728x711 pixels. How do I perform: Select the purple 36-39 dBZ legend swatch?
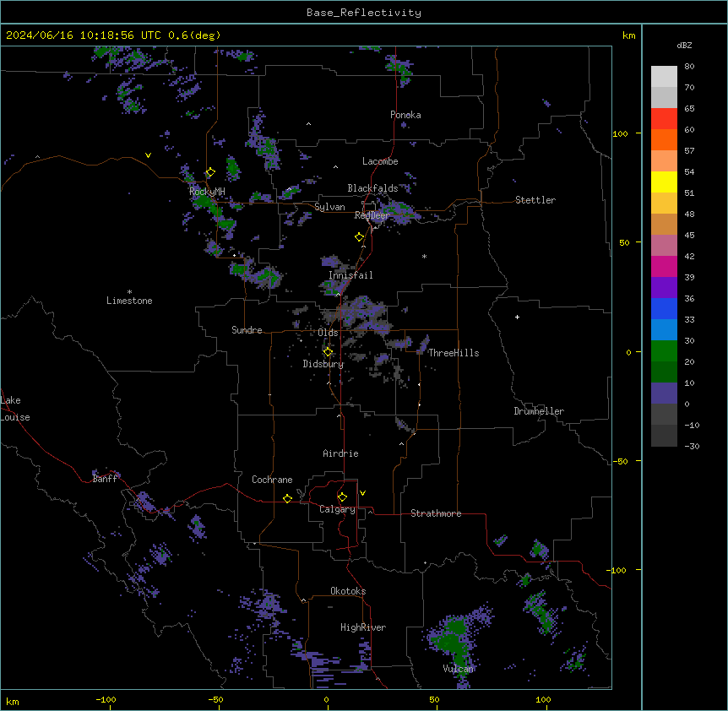click(664, 288)
